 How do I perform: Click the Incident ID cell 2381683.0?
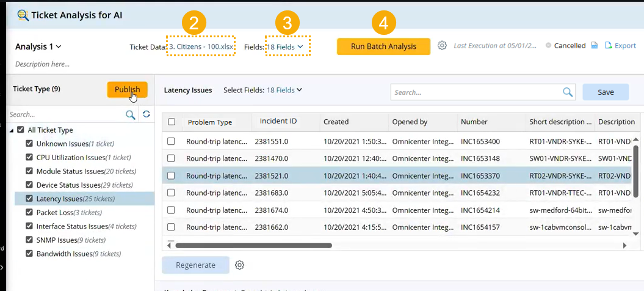[x=272, y=193]
